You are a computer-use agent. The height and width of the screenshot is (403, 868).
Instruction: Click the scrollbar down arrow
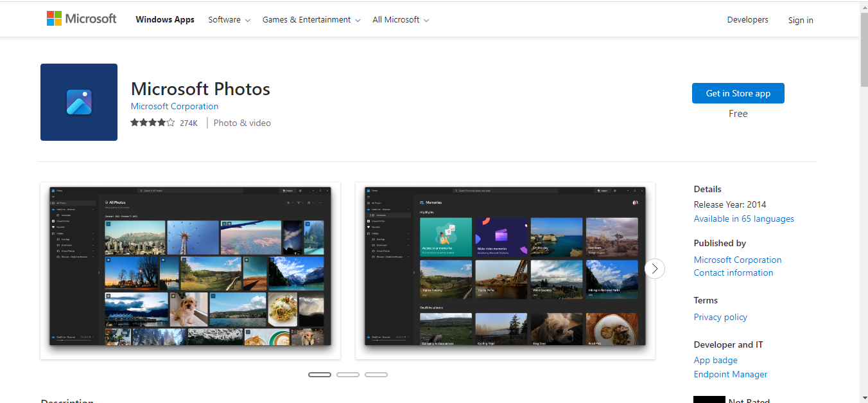click(x=864, y=397)
